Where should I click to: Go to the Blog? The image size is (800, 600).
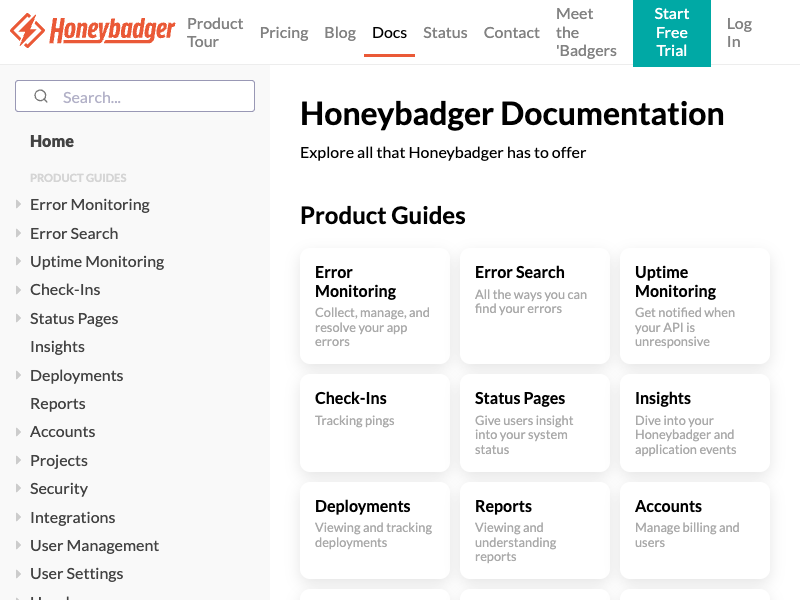pos(340,33)
